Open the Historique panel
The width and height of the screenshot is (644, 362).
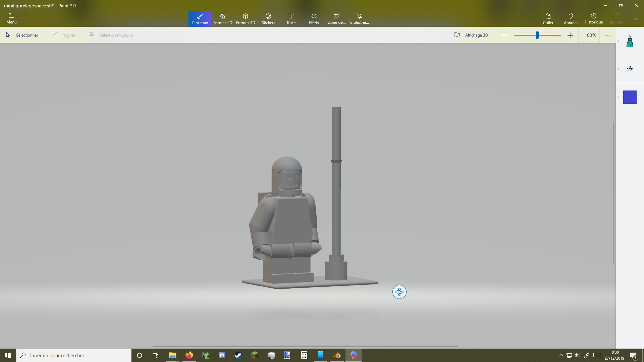pyautogui.click(x=594, y=18)
